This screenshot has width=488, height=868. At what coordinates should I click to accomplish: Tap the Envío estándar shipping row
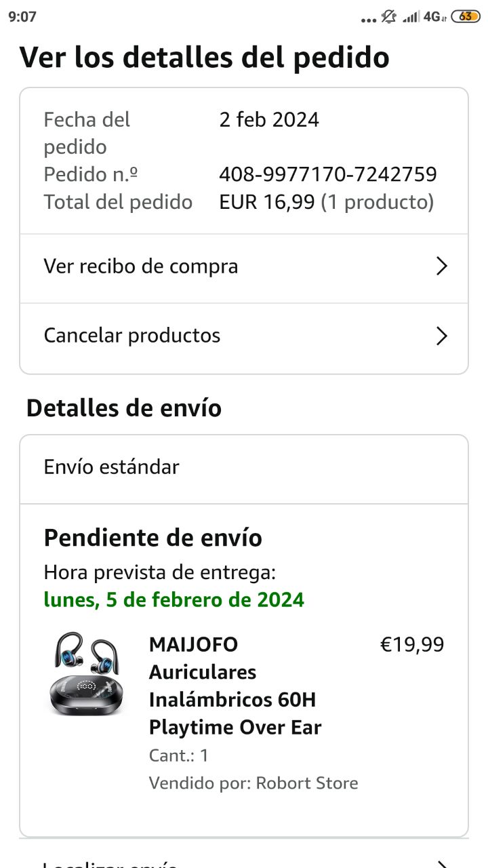[x=244, y=469]
